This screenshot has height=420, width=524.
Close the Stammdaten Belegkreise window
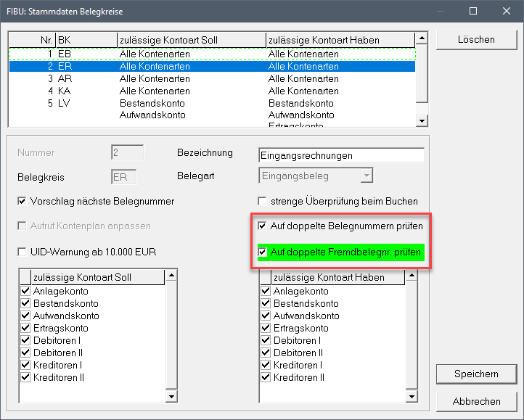tap(506, 11)
